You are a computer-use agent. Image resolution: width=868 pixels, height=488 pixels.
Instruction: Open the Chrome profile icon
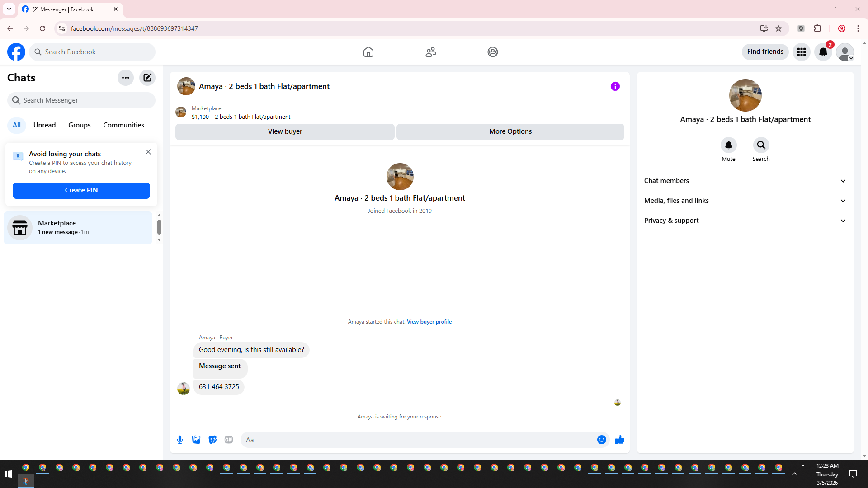842,28
